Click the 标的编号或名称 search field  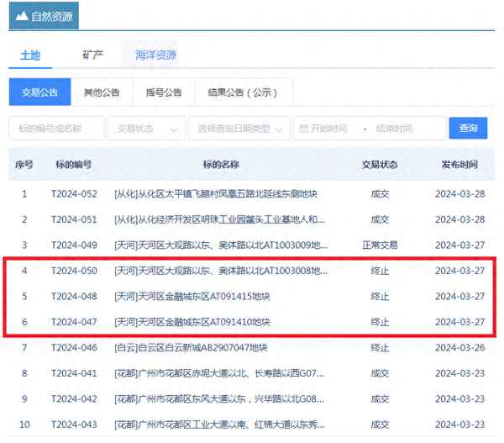coord(56,129)
